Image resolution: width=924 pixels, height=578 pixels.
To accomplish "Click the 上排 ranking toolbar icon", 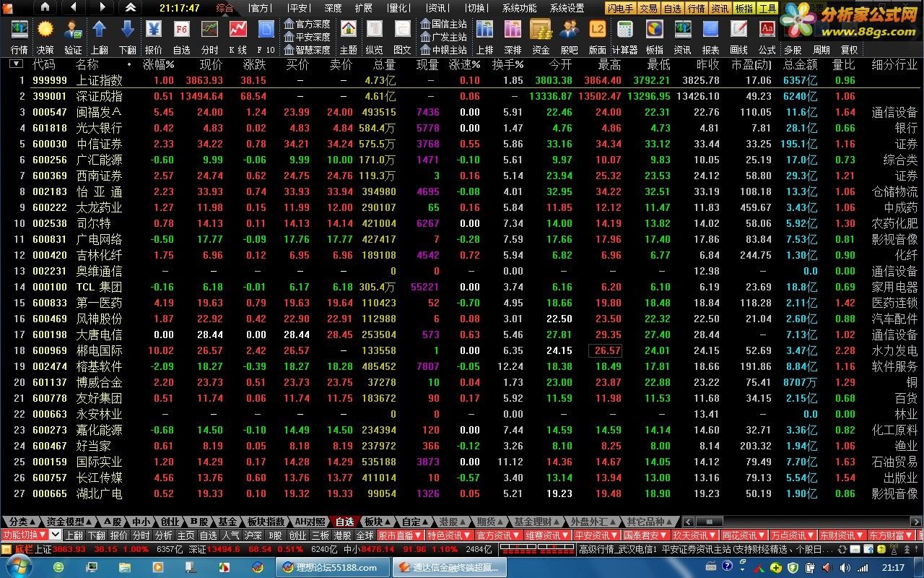I will 485,36.
